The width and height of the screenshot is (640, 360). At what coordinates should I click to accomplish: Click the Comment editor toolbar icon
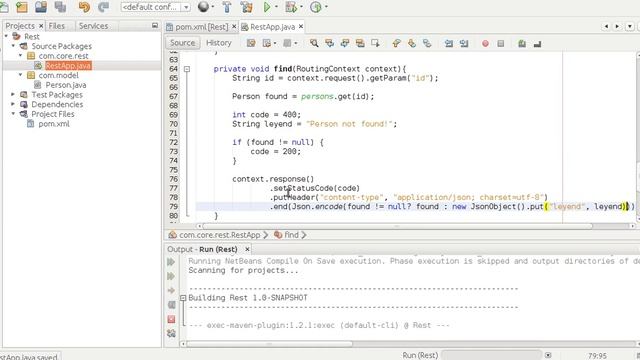point(522,43)
